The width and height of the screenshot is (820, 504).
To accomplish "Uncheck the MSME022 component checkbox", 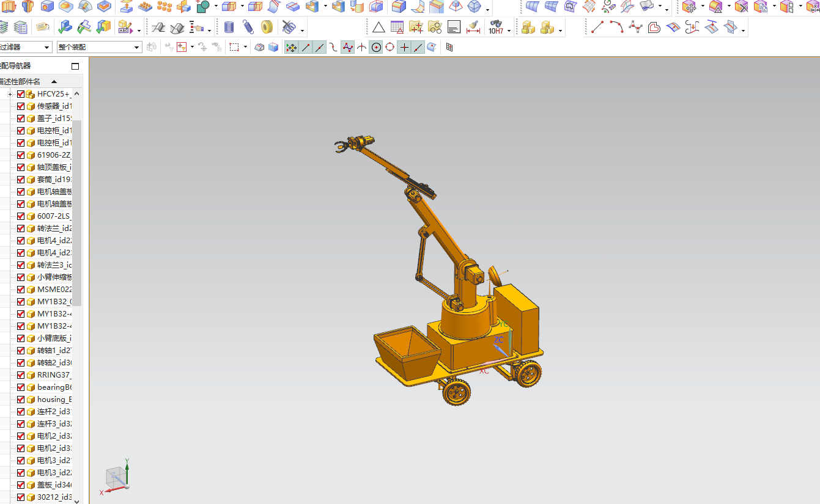I will 21,290.
